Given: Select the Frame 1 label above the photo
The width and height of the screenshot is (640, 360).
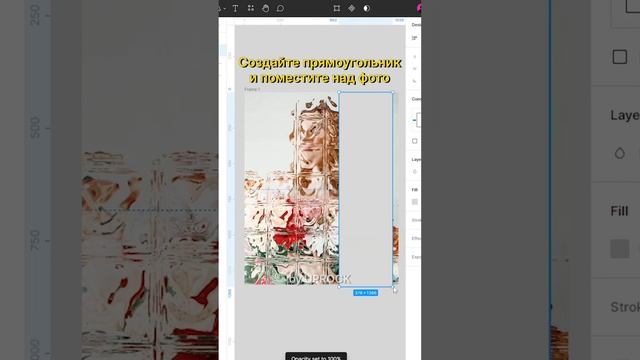Looking at the screenshot, I should pyautogui.click(x=252, y=89).
